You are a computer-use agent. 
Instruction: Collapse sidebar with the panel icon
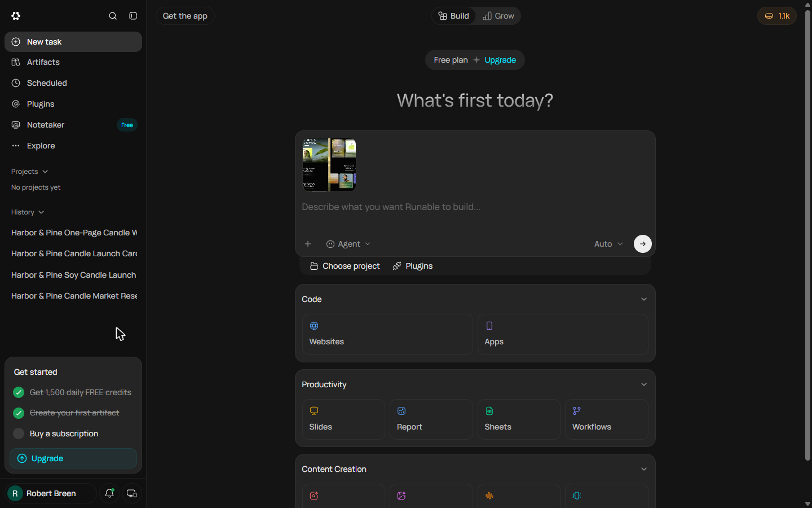pos(133,16)
